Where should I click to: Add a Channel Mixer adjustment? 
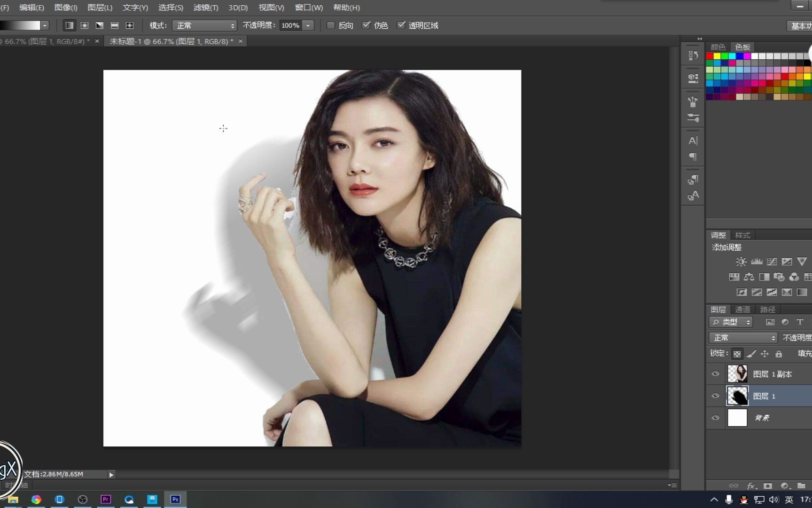point(794,277)
